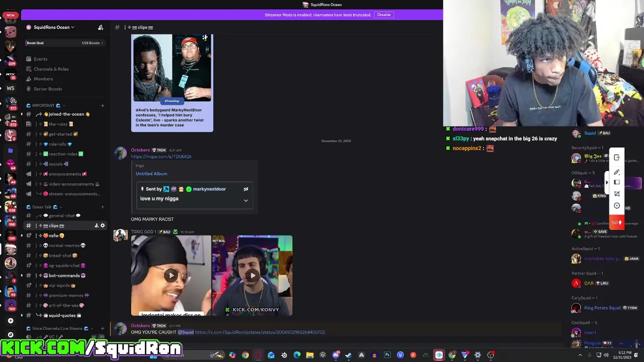This screenshot has height=362, width=644.
Task: Expand the forwarded message chevron
Action: (246, 200)
